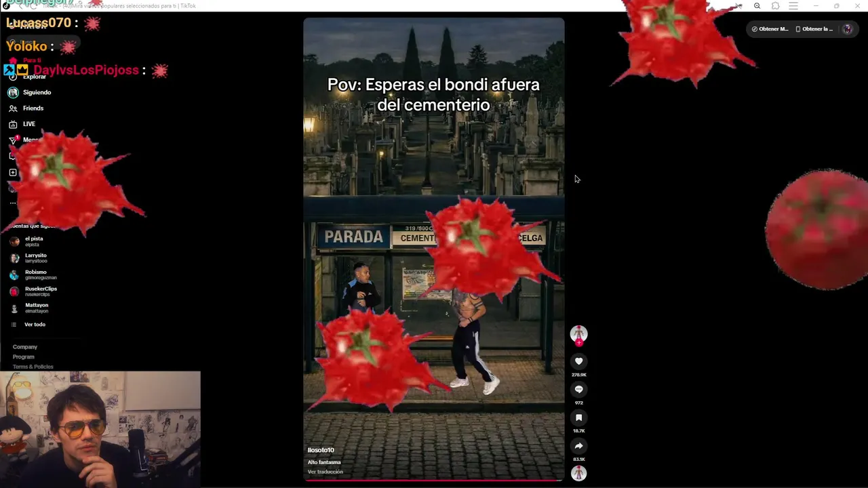Click Ver todo to show all accounts
The width and height of the screenshot is (868, 488).
click(35, 325)
